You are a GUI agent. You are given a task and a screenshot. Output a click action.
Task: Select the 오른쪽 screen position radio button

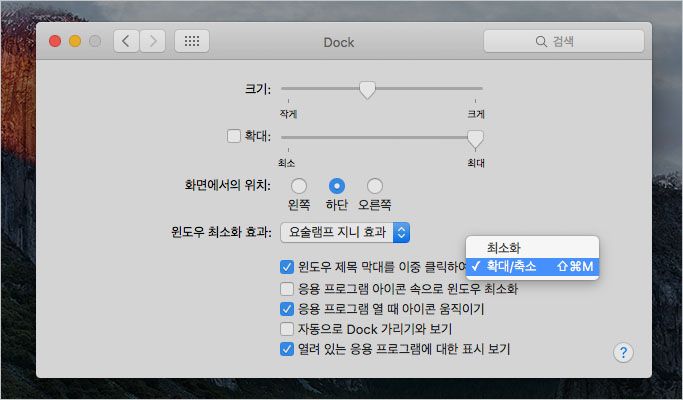(375, 186)
